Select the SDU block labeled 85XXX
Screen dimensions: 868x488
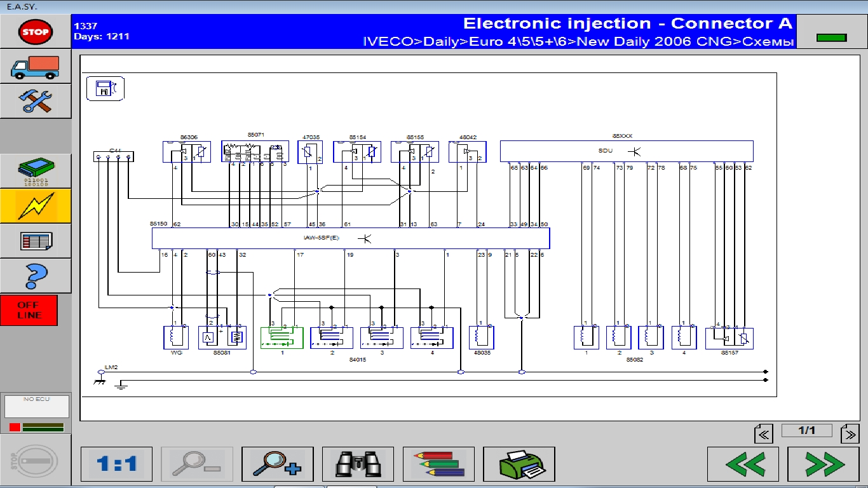coord(627,151)
